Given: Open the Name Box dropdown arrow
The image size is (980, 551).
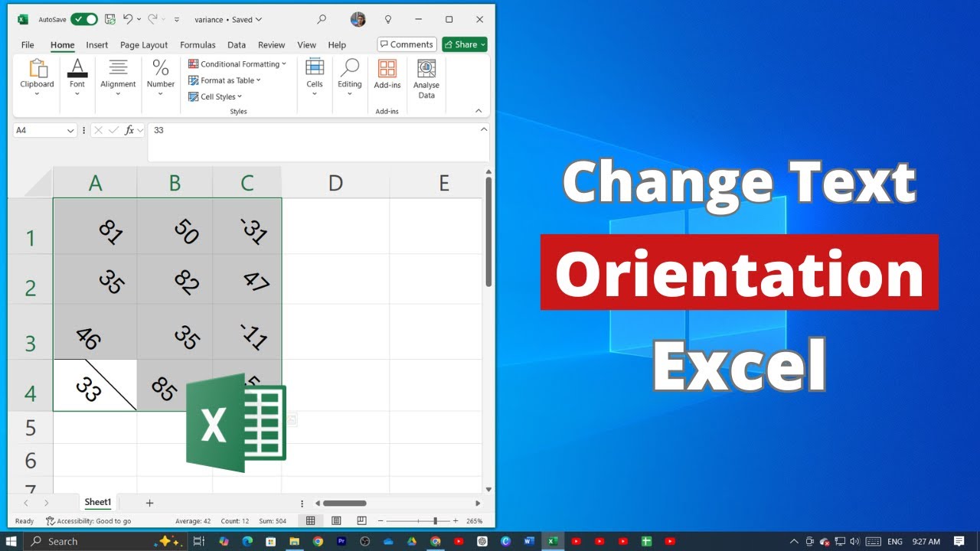Looking at the screenshot, I should [x=70, y=131].
